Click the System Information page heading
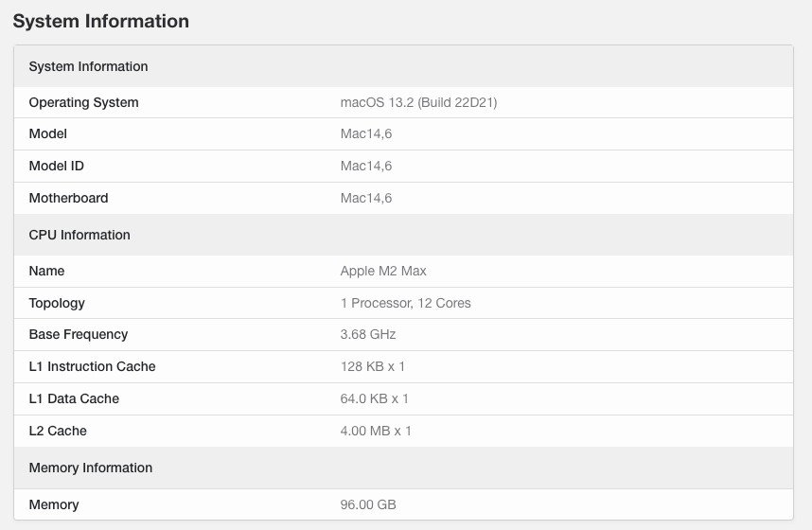The image size is (812, 530). tap(101, 21)
